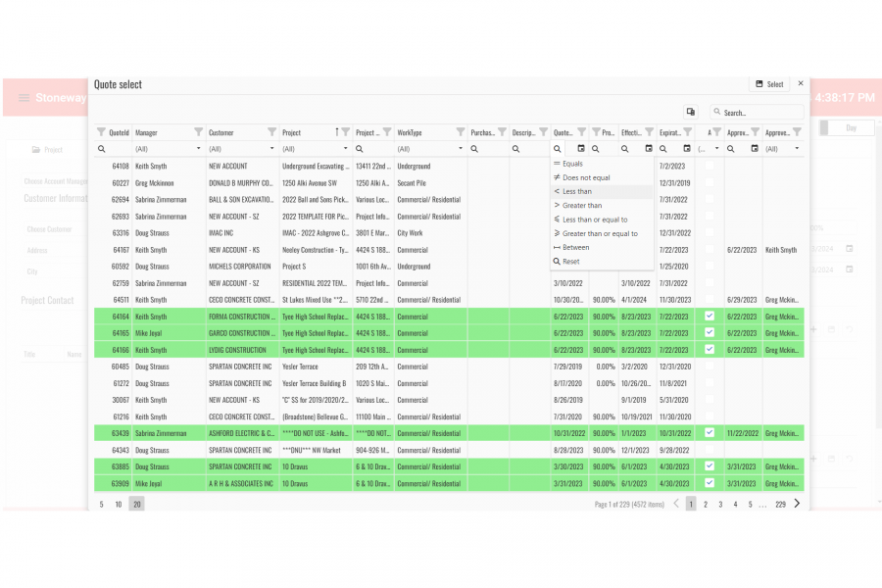Click filter operator magnifier in Quote date column

557,149
